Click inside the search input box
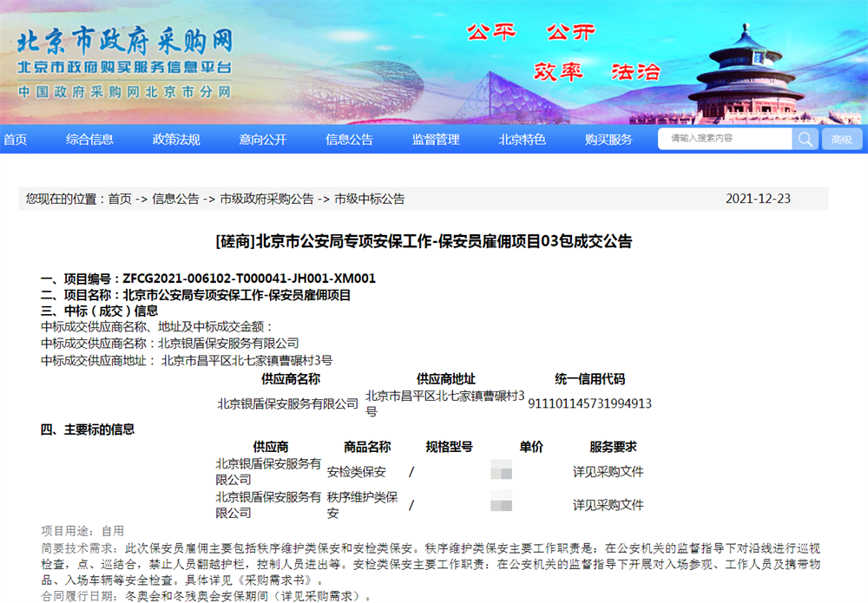 click(x=725, y=139)
